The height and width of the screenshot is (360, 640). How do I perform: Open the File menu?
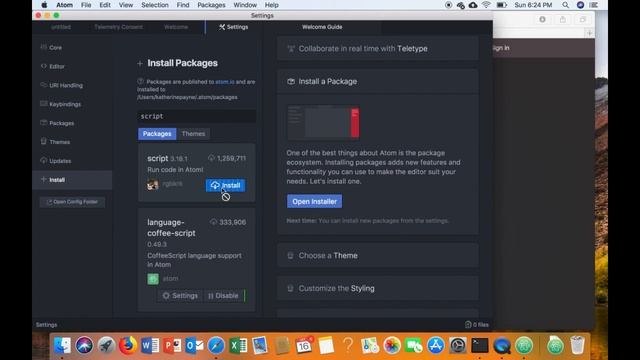pyautogui.click(x=86, y=5)
